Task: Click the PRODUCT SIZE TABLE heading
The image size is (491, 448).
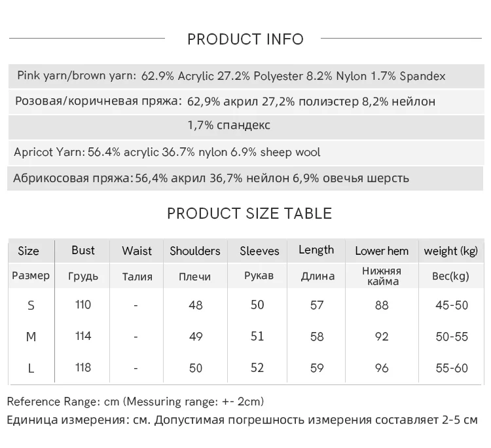Action: pyautogui.click(x=249, y=214)
